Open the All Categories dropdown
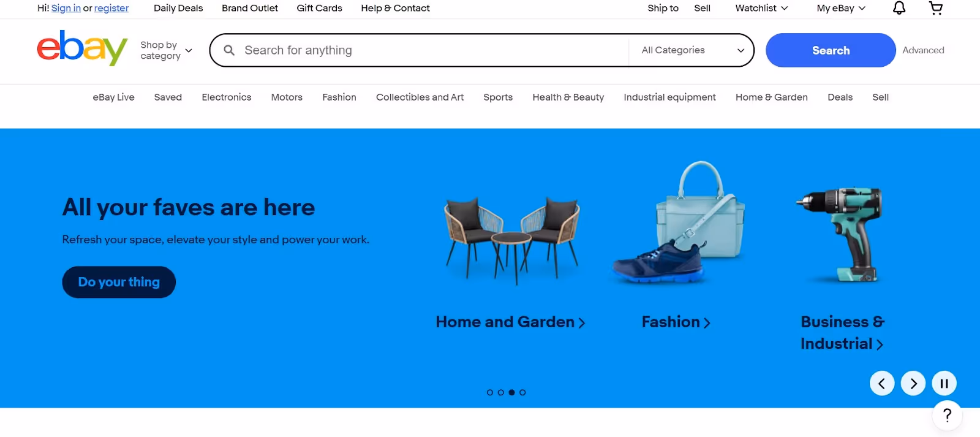Image resolution: width=980 pixels, height=437 pixels. [692, 50]
